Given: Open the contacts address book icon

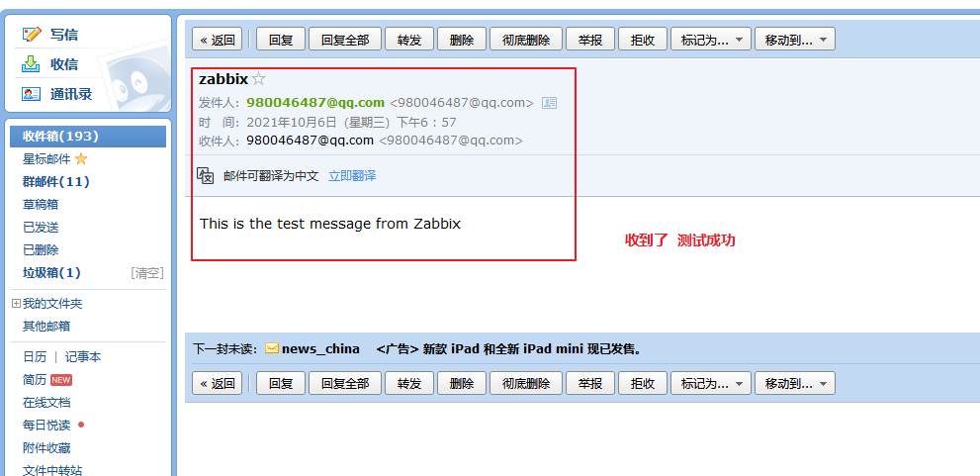Looking at the screenshot, I should [x=31, y=94].
